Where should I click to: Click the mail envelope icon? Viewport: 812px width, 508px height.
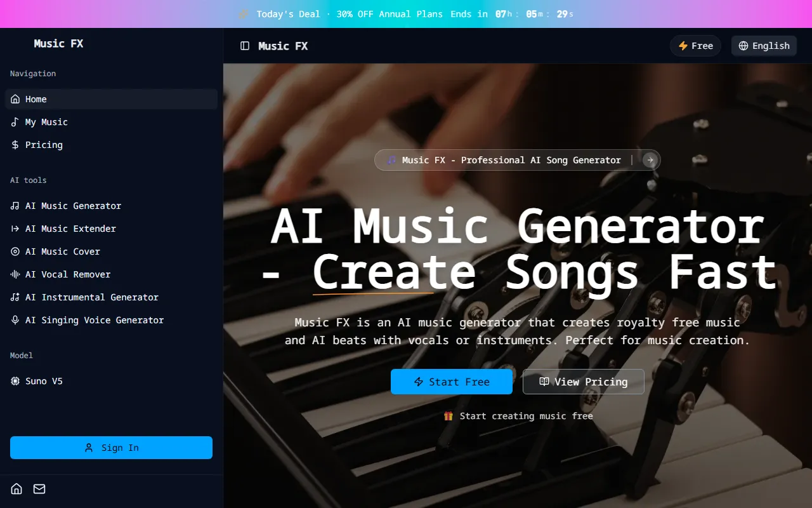click(x=39, y=489)
